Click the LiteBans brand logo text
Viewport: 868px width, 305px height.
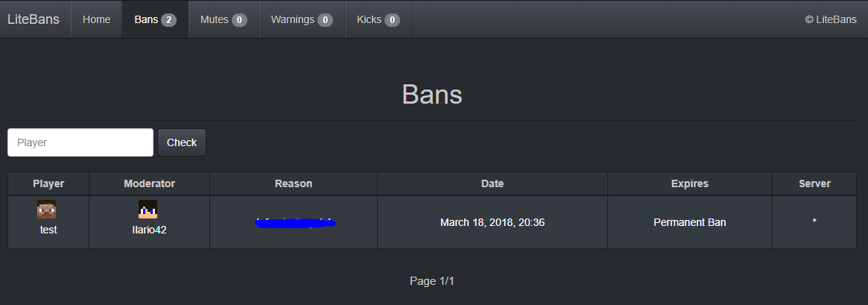[x=34, y=19]
